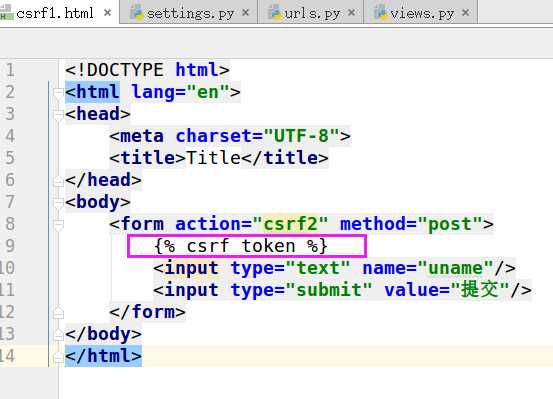
Task: Close the csrf1.html tab
Action: (x=108, y=13)
